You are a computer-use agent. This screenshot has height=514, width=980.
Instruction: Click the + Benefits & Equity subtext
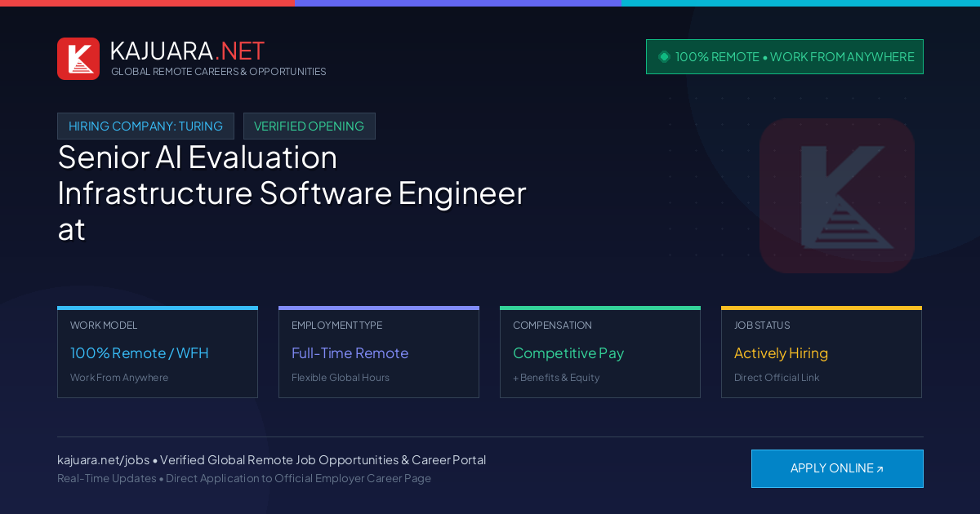click(x=556, y=378)
